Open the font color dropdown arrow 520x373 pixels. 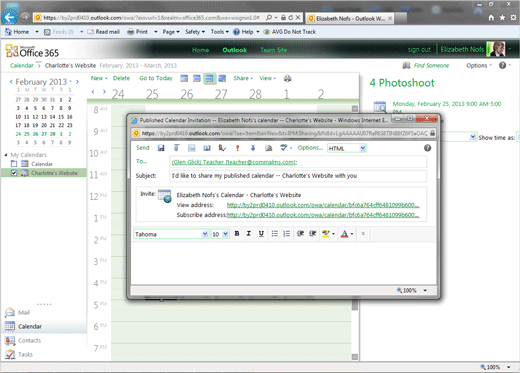pos(352,234)
